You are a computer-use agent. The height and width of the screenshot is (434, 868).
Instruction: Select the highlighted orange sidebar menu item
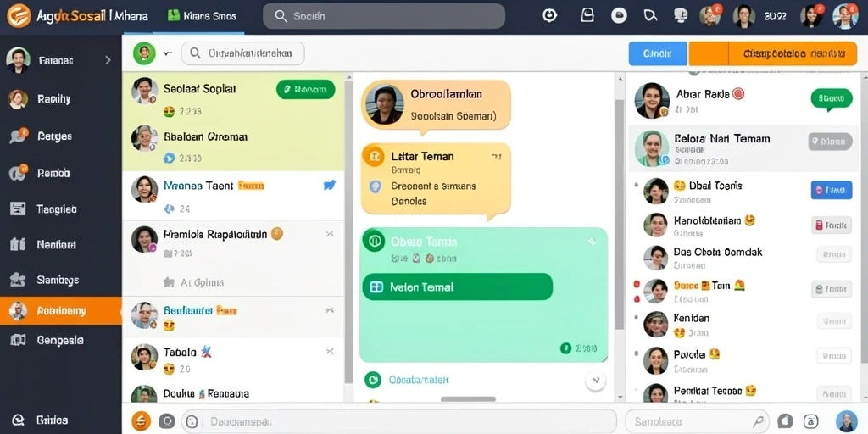(61, 310)
